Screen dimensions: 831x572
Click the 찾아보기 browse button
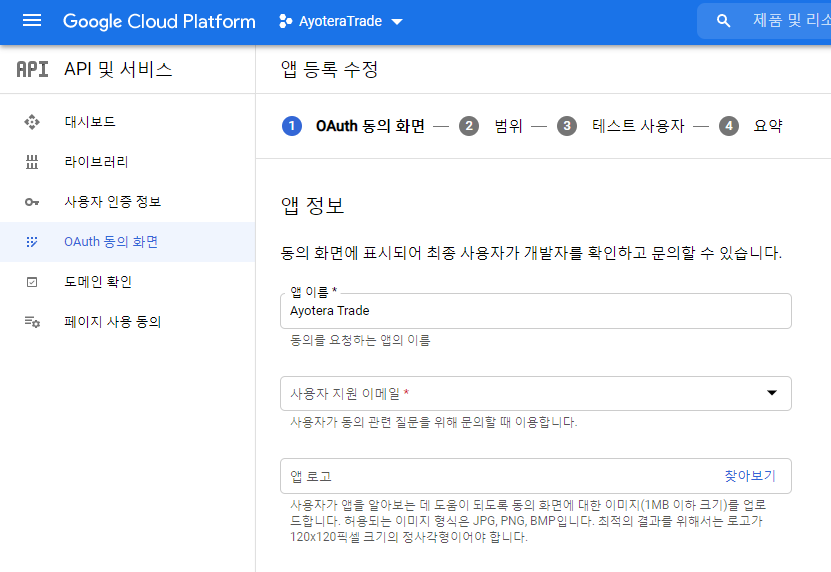[750, 476]
